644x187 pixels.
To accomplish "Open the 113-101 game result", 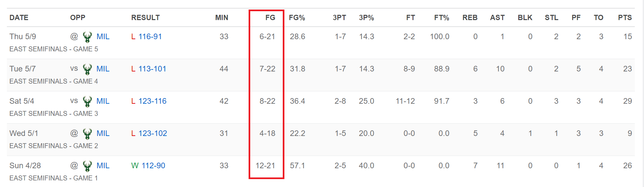I will (x=152, y=69).
